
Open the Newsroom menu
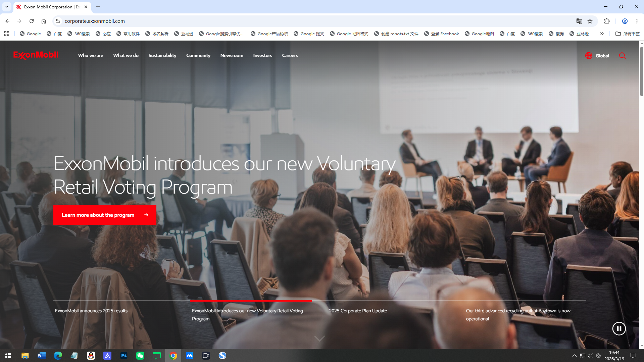click(232, 56)
